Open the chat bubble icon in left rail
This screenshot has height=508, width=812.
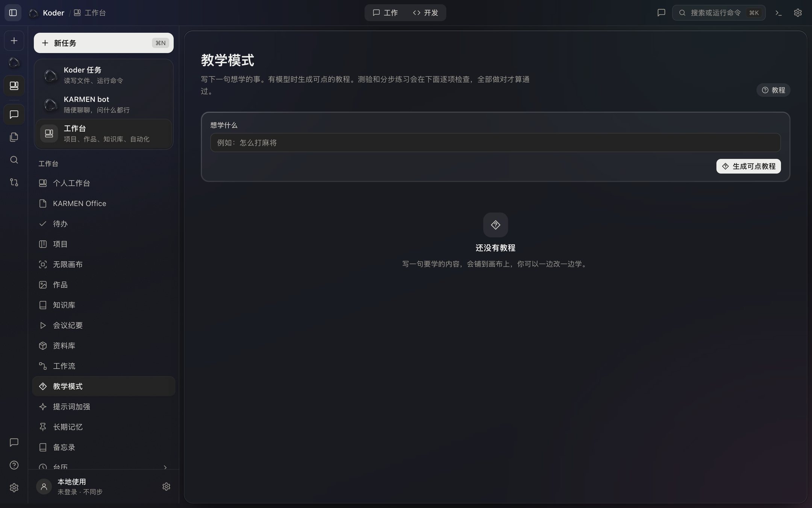point(14,114)
